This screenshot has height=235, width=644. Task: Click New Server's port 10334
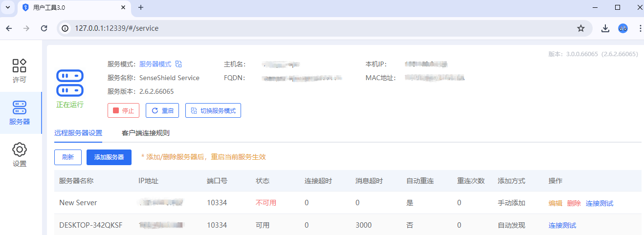[217, 203]
